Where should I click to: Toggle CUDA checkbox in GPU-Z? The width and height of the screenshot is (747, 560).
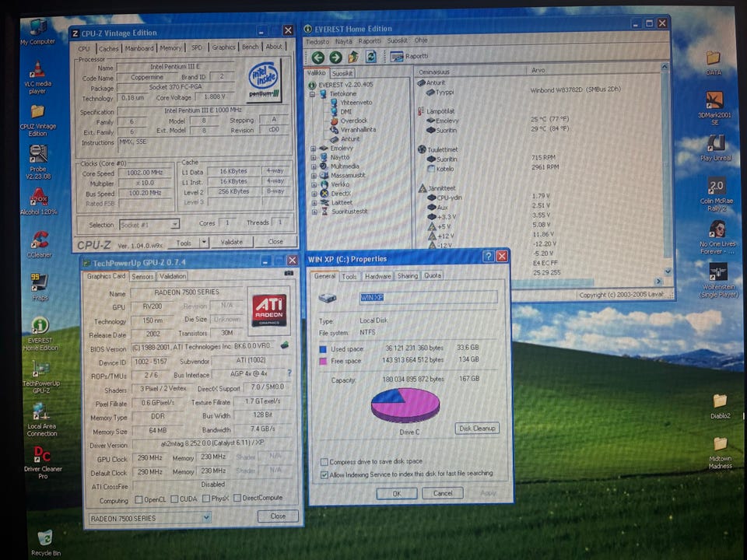tap(174, 499)
